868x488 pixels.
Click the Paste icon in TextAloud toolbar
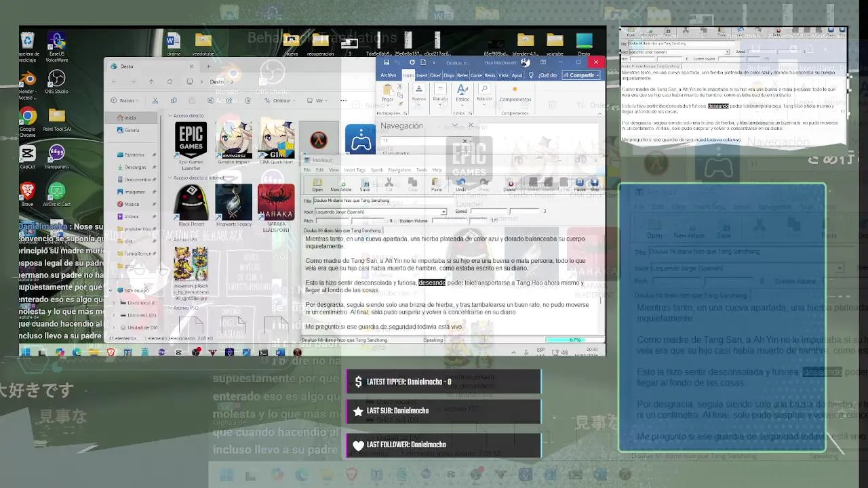tap(436, 183)
